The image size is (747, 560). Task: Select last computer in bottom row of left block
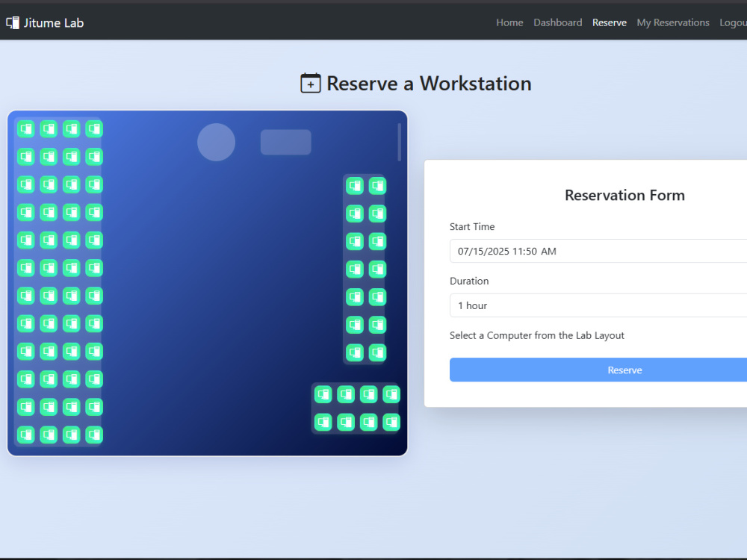pos(94,435)
